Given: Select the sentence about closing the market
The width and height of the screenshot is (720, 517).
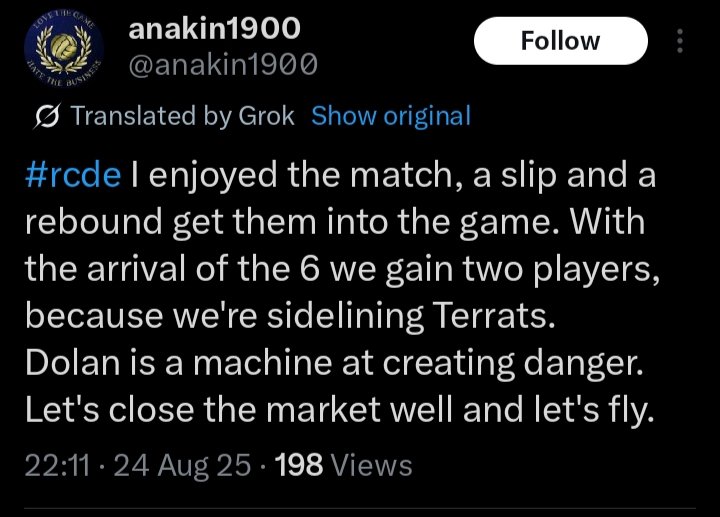Looking at the screenshot, I should click(x=339, y=410).
